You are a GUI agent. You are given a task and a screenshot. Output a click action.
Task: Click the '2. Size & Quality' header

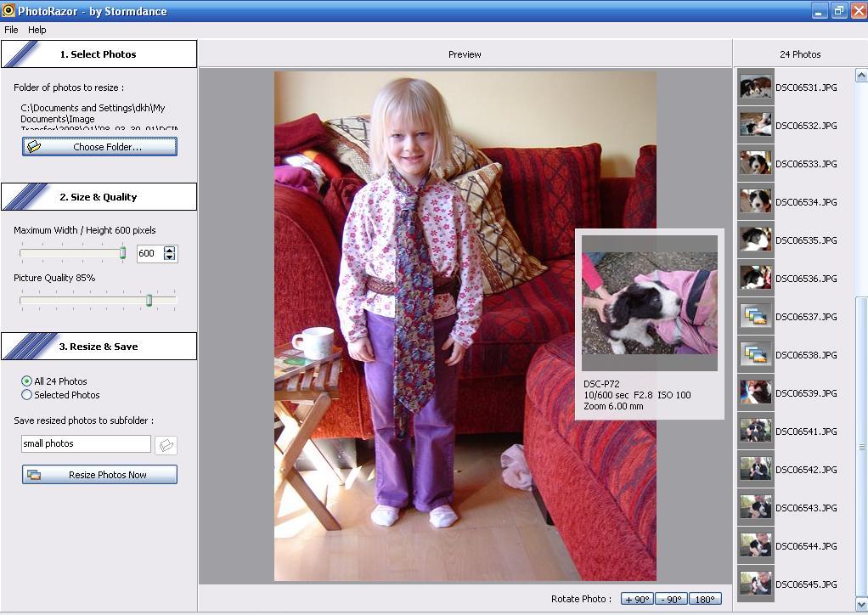point(99,197)
